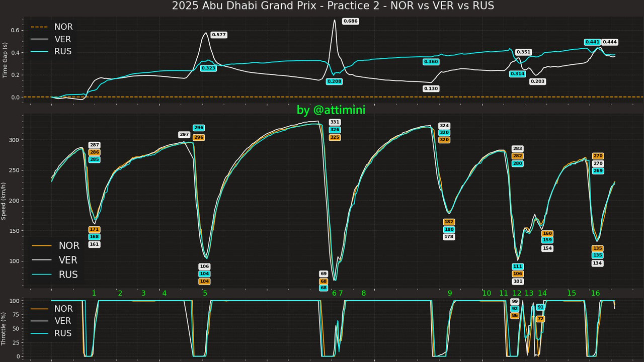
Task: Click the 326 cyan speed label
Action: 335,130
